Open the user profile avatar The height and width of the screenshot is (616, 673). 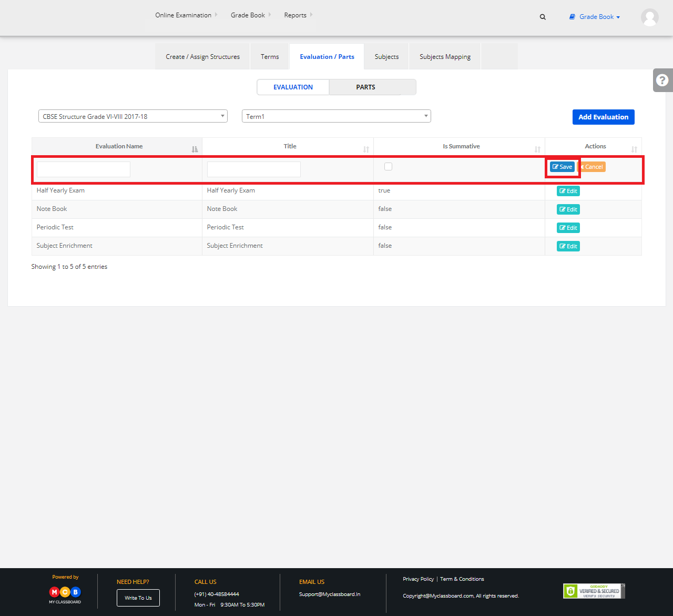pyautogui.click(x=650, y=17)
